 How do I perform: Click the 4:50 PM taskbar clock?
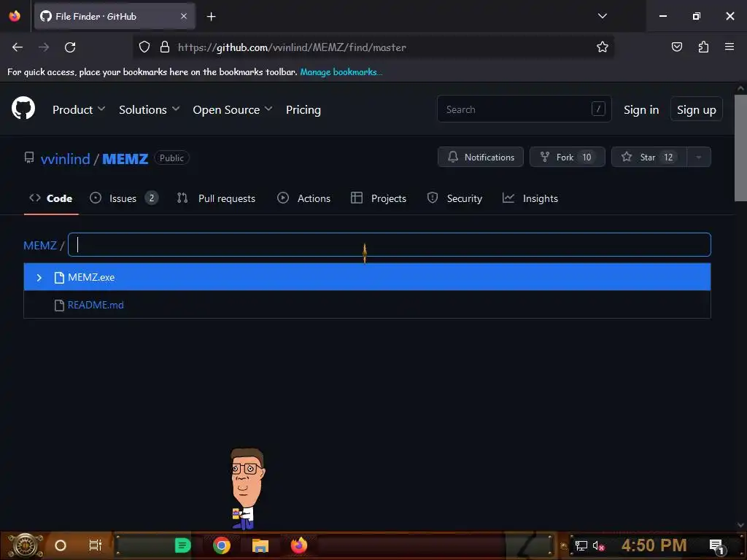click(654, 545)
